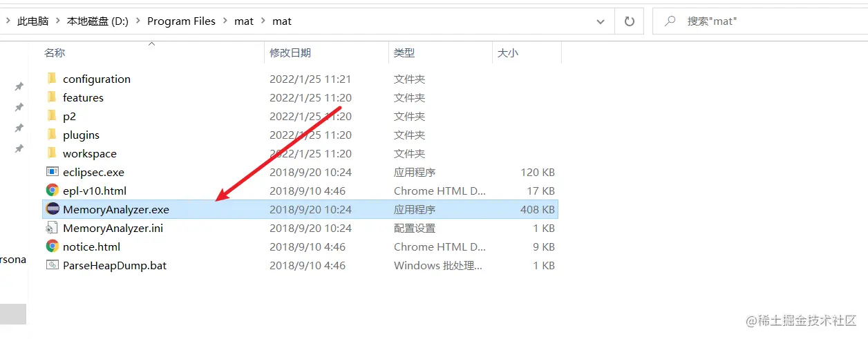The width and height of the screenshot is (868, 339).
Task: Click the Chrome icon of epl-v10.html
Action: coord(53,191)
